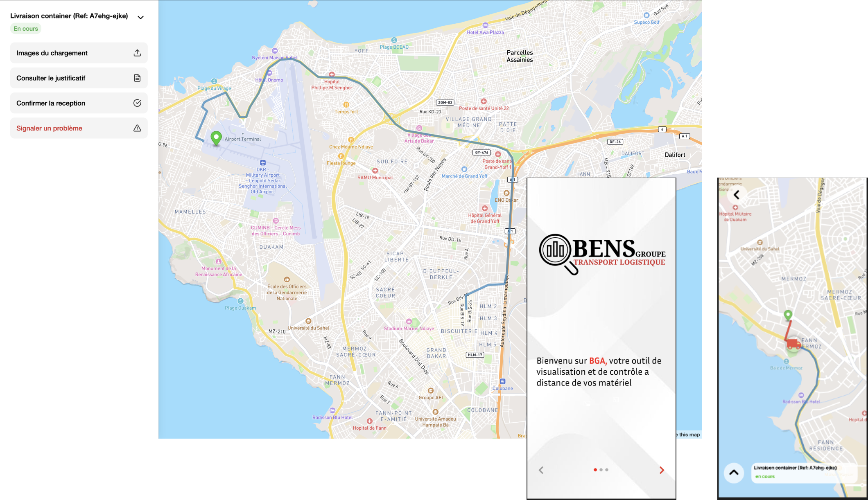868x500 pixels.
Task: Select the third pagination dot
Action: (607, 470)
